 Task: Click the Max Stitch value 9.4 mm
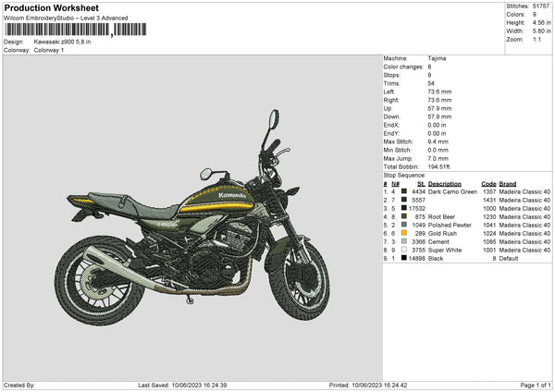click(438, 141)
